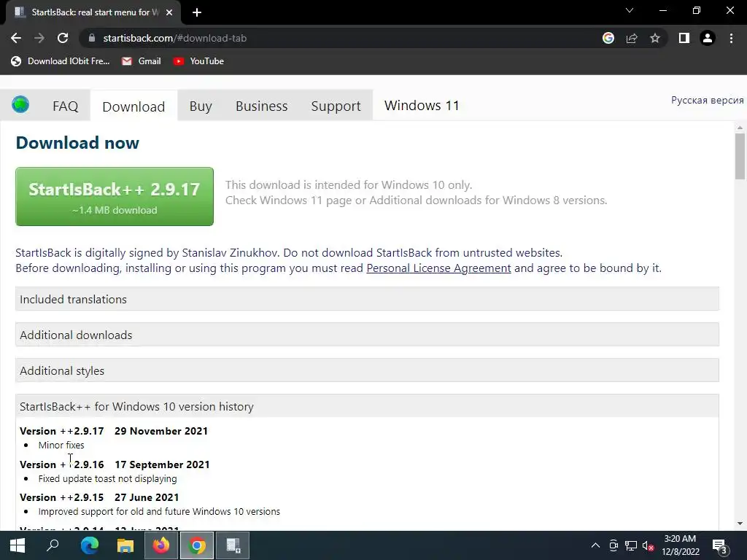Open taskbar search magnifier

[53, 545]
